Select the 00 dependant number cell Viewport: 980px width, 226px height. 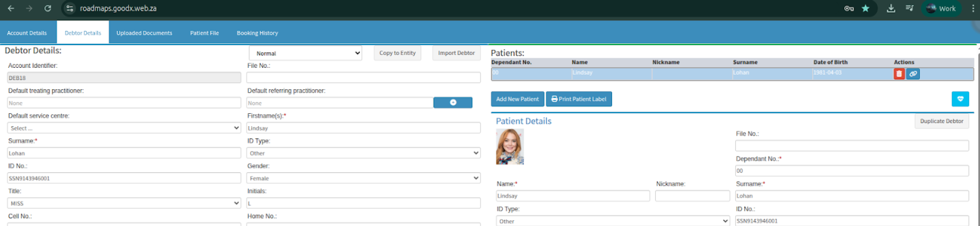(x=531, y=74)
